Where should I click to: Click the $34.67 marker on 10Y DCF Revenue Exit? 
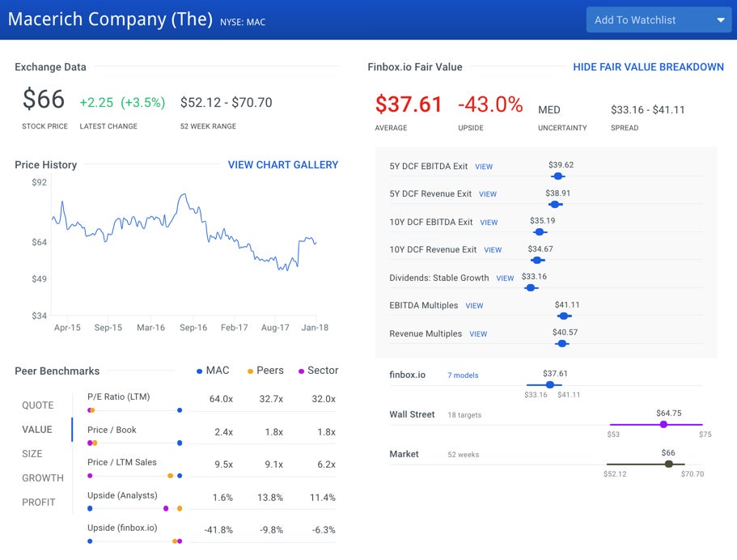537,260
